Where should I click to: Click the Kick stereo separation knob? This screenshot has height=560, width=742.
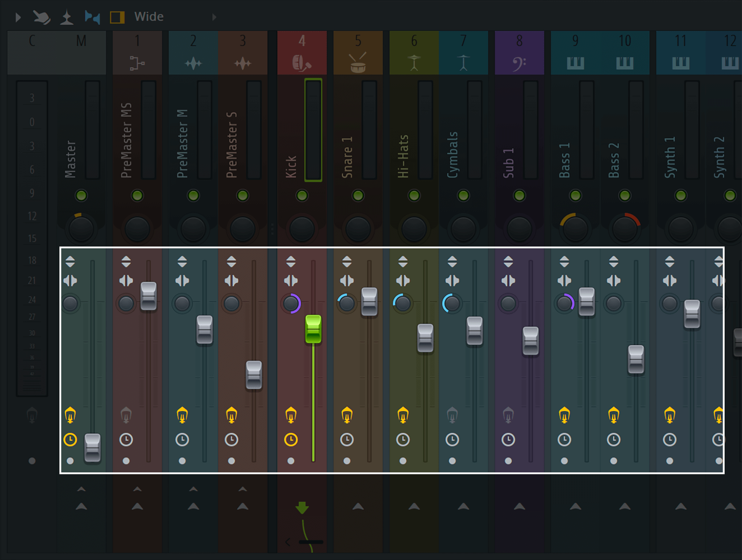coord(291,303)
